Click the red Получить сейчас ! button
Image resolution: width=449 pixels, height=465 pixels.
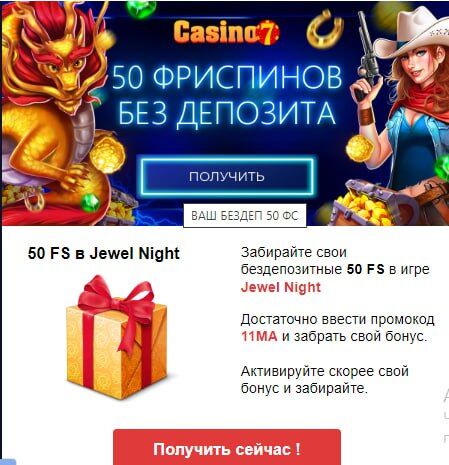pyautogui.click(x=227, y=447)
